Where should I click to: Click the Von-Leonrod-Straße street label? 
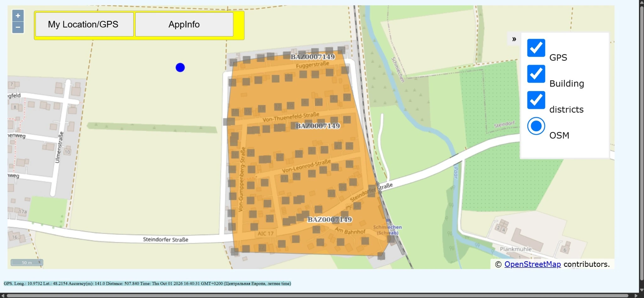(306, 166)
